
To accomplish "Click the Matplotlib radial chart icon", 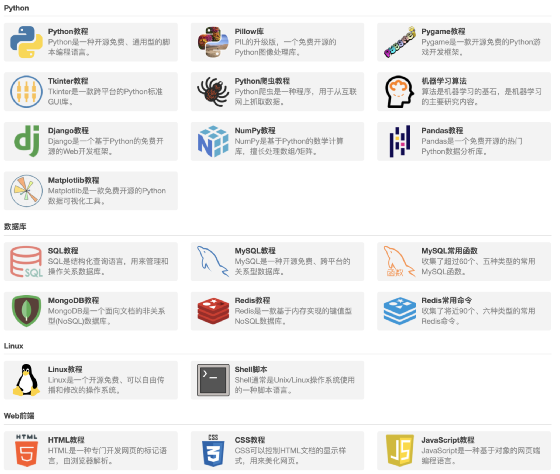I will click(x=26, y=191).
